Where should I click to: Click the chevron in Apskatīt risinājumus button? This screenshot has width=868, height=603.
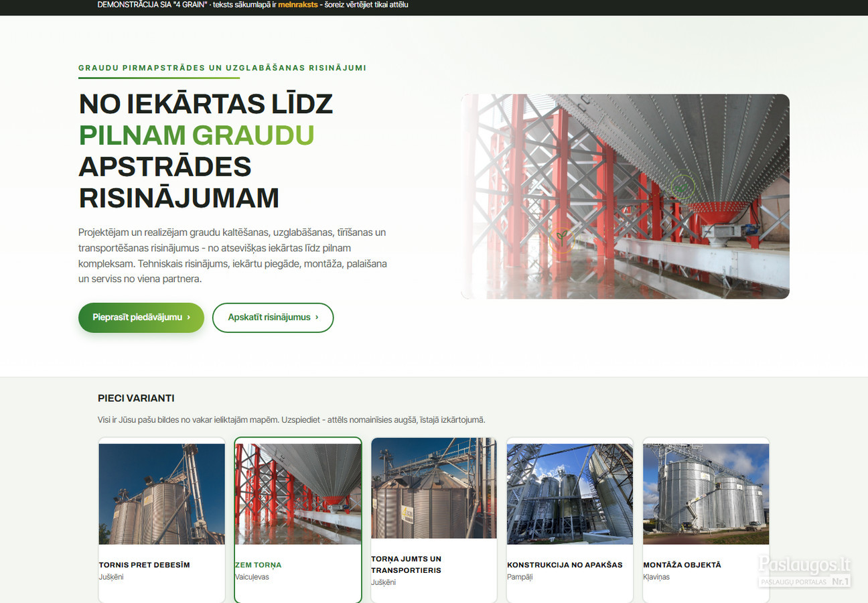(x=317, y=318)
